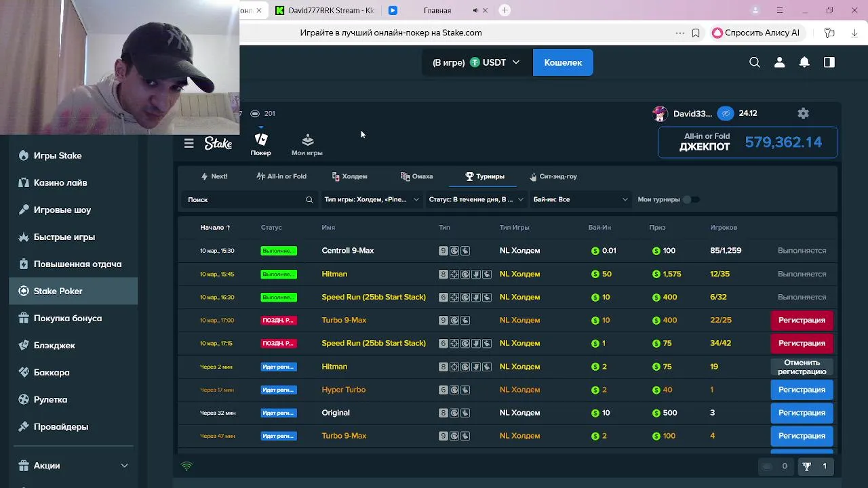Click the trophy icon at bottom right
The height and width of the screenshot is (488, 868).
tap(807, 466)
